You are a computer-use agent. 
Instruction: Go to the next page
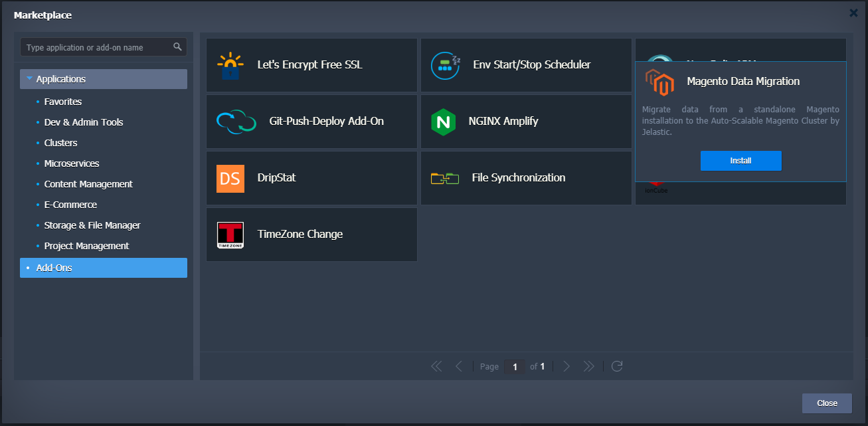[x=566, y=366]
